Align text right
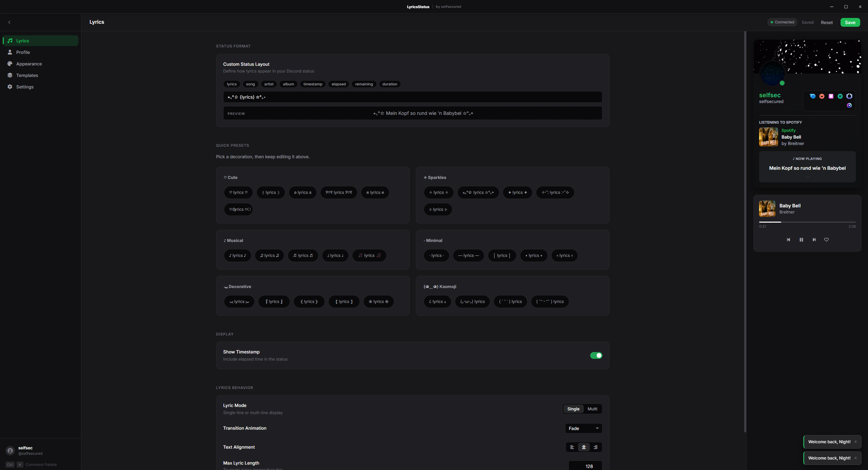Screen dimensions: 868x470 595,447
